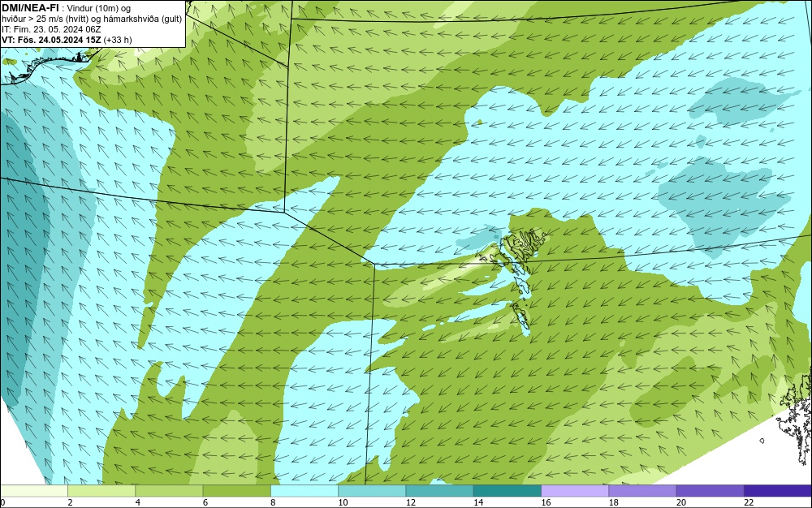This screenshot has width=812, height=508.
Task: Click the 'IT: Fim. 23. 05. 2024 06Z' line
Action: pyautogui.click(x=51, y=29)
